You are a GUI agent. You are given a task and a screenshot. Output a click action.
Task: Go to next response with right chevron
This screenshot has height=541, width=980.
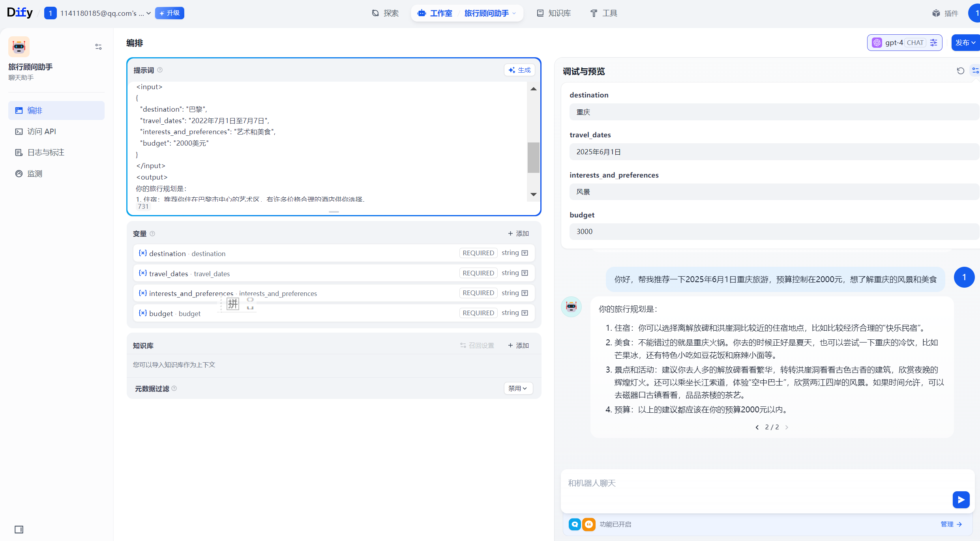(x=787, y=427)
